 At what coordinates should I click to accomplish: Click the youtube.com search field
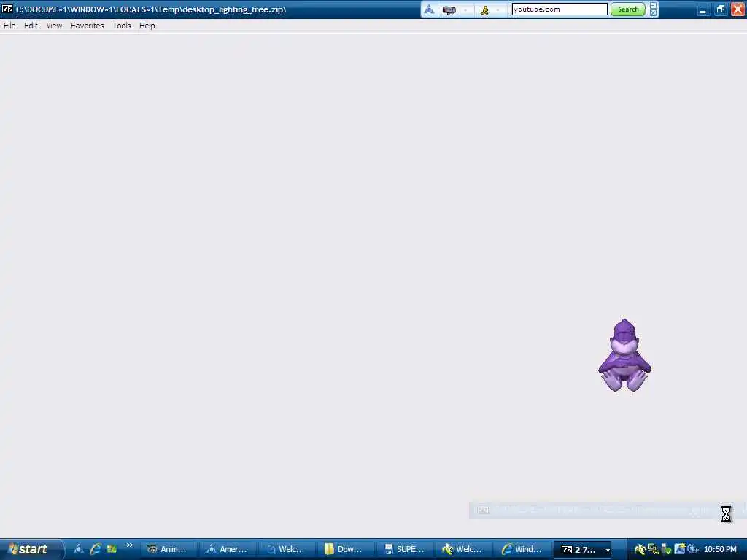[x=560, y=9]
